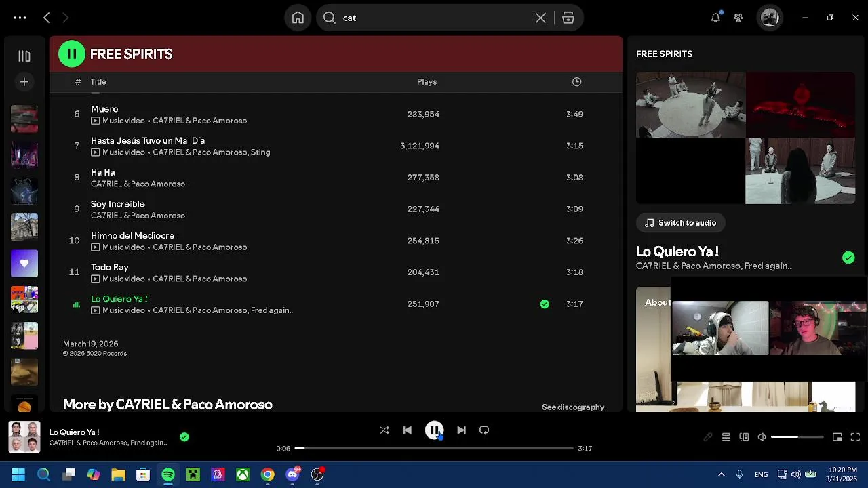Adjust the Spotify volume slider

click(x=797, y=437)
